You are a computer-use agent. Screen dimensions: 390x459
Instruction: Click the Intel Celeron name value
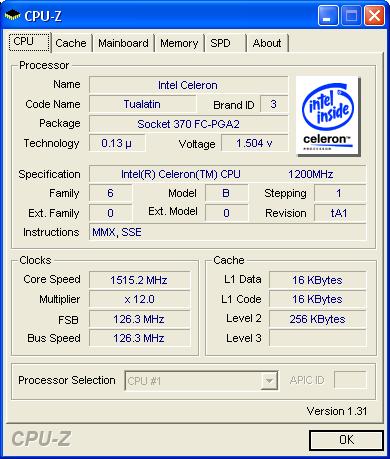point(188,85)
